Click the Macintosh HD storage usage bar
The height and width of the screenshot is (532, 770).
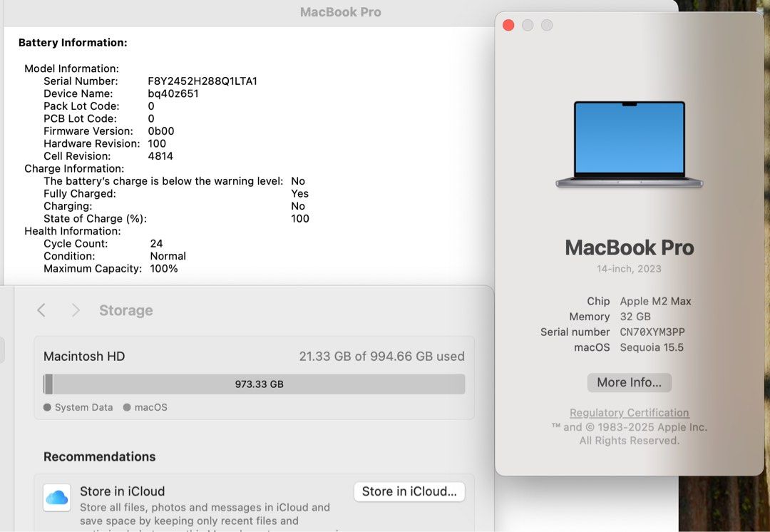tap(254, 384)
